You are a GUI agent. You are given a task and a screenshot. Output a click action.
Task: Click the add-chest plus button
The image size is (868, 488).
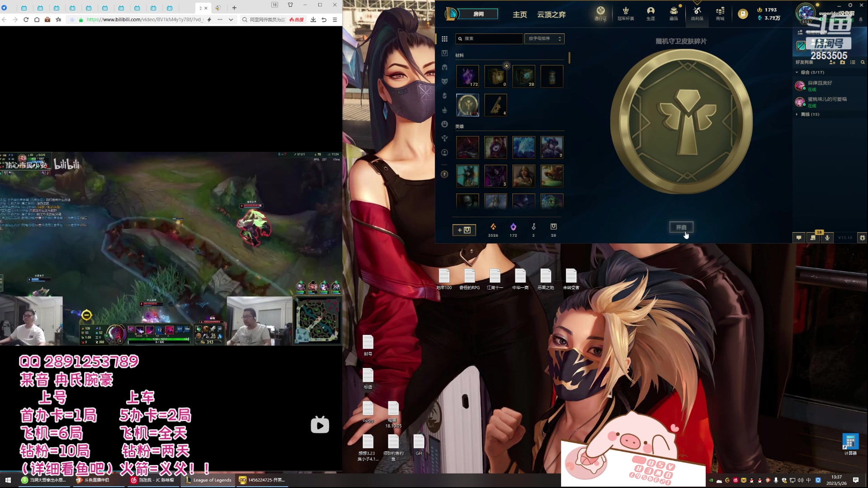(x=464, y=230)
